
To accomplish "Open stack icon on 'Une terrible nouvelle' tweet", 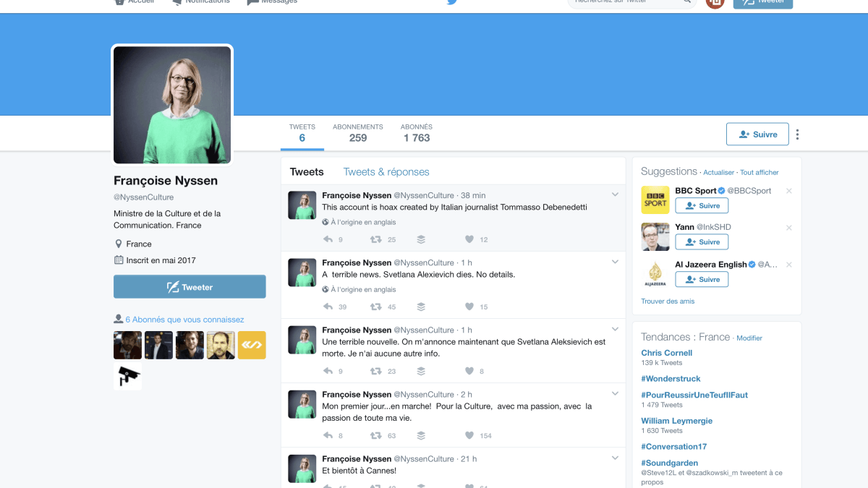I will [421, 371].
